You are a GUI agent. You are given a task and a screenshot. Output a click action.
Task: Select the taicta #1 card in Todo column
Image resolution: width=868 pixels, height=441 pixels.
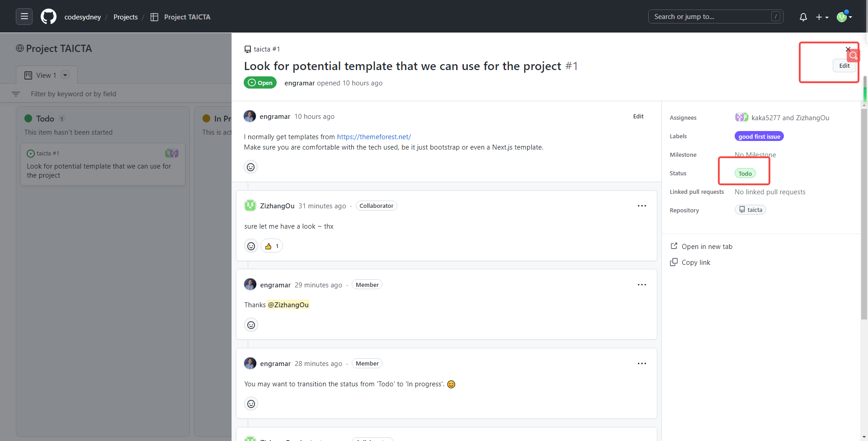[x=103, y=164]
